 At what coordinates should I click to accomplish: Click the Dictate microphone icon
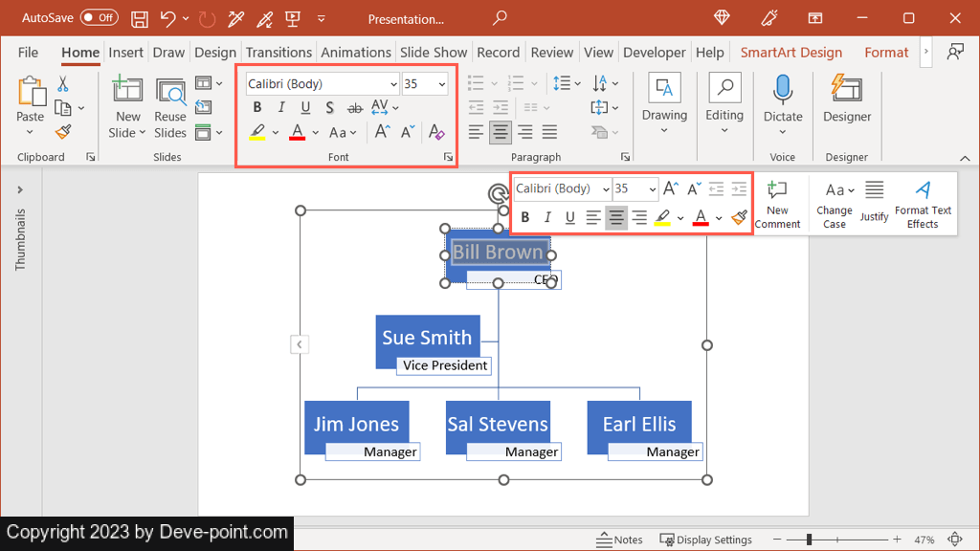click(783, 92)
